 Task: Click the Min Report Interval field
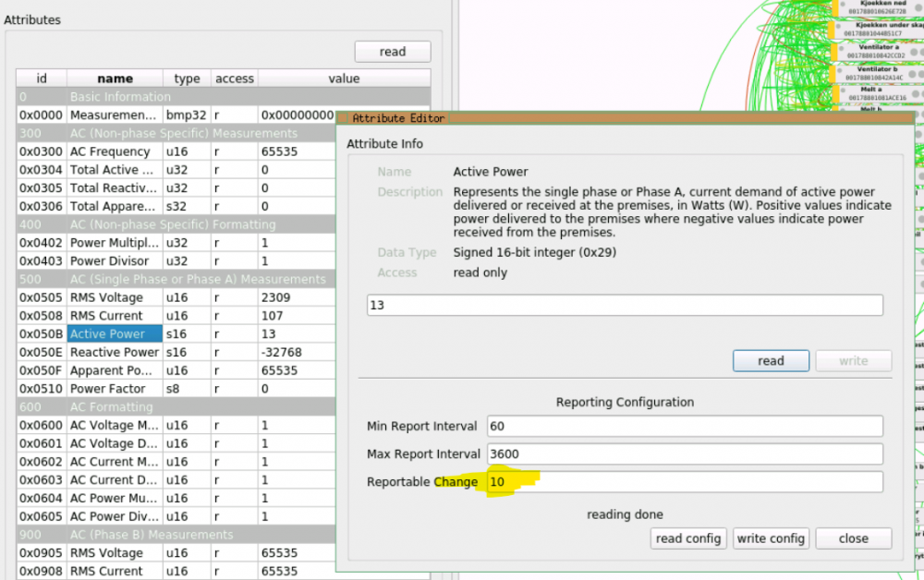click(684, 426)
